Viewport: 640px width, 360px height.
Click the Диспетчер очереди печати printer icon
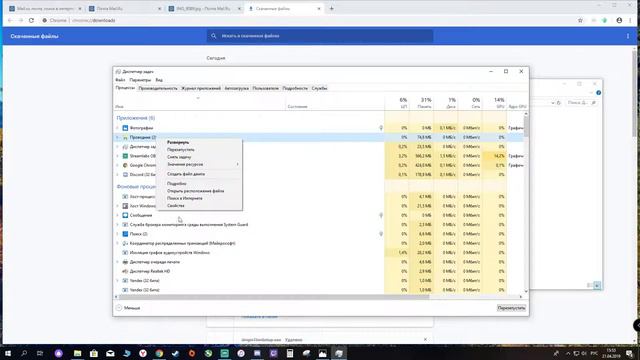pyautogui.click(x=125, y=262)
